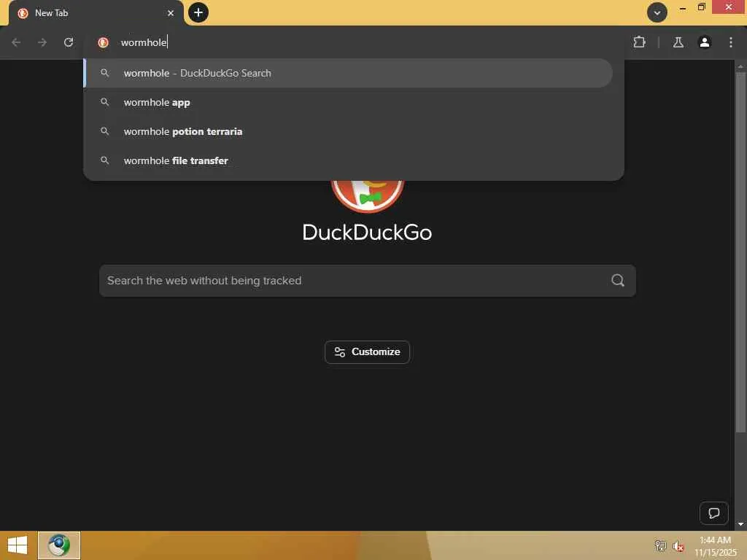Click the back navigation arrow
The width and height of the screenshot is (747, 560).
click(16, 42)
